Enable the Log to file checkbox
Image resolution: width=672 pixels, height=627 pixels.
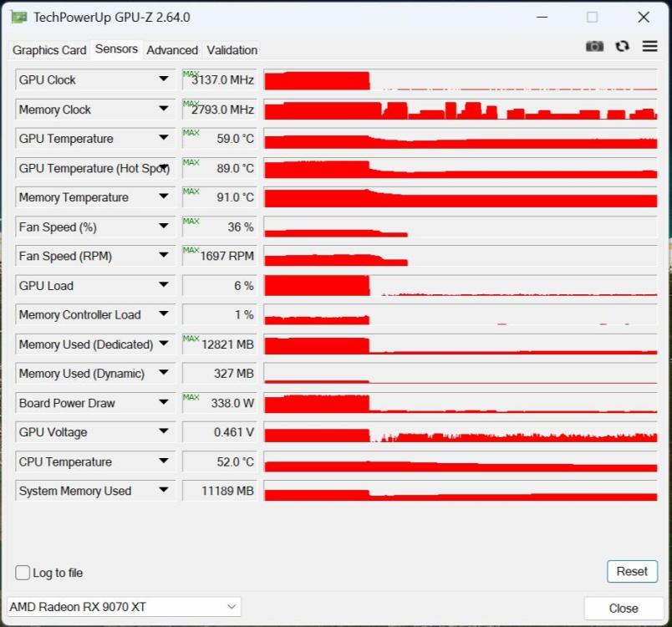tap(23, 573)
